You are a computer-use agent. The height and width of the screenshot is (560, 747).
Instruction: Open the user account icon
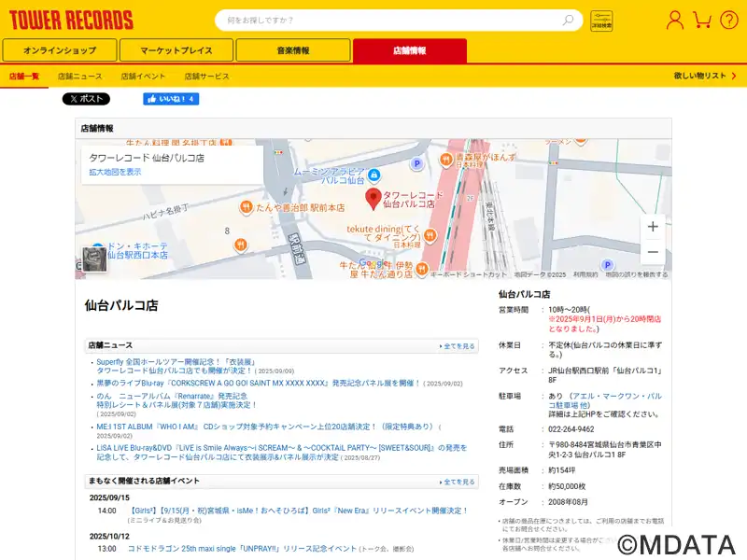point(674,20)
